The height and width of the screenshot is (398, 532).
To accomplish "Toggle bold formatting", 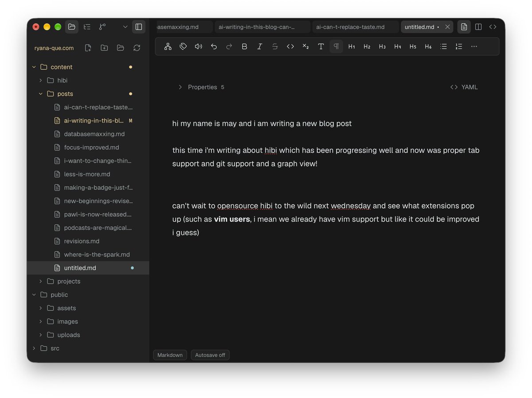I will pos(244,47).
